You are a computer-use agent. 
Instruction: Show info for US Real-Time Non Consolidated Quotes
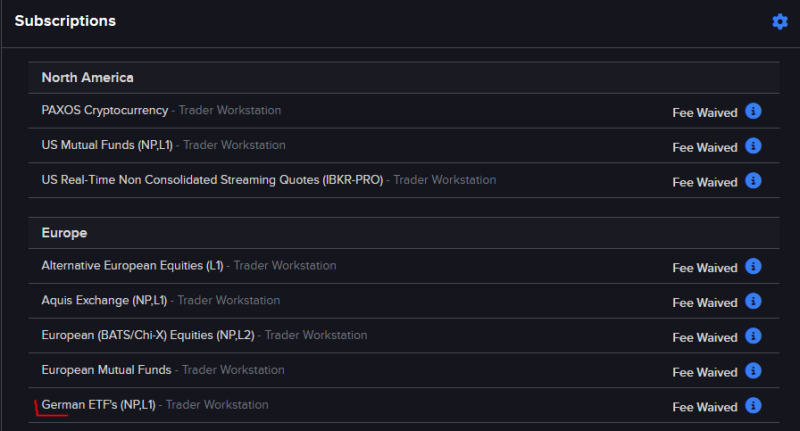click(753, 181)
